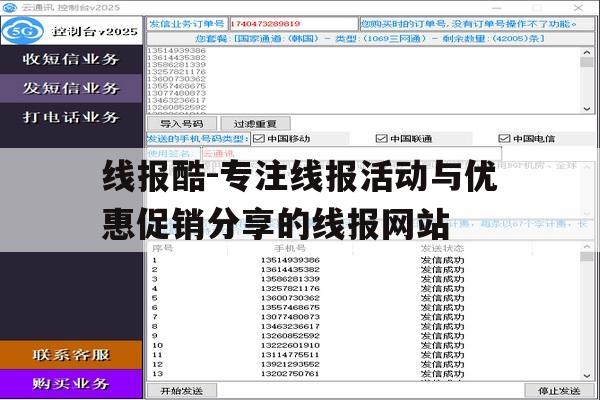This screenshot has height=400, width=600.
Task: Toggle 中国联通 checkbox
Action: coord(382,139)
